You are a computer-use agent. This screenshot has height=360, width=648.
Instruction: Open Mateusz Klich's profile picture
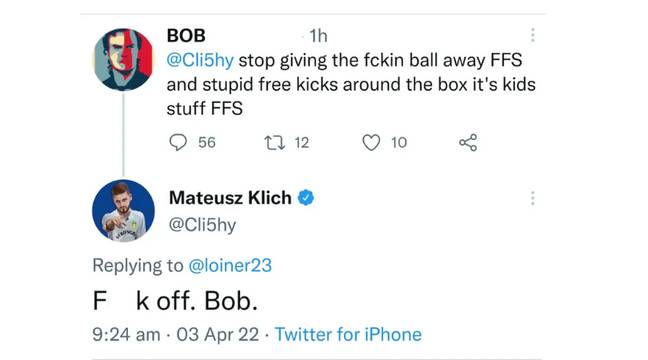click(123, 211)
